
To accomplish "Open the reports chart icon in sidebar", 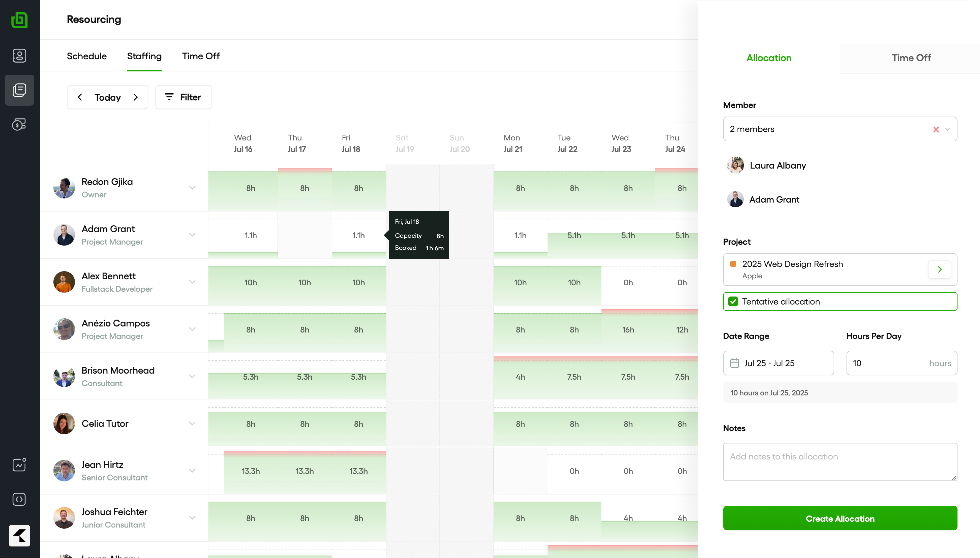I will click(x=19, y=464).
